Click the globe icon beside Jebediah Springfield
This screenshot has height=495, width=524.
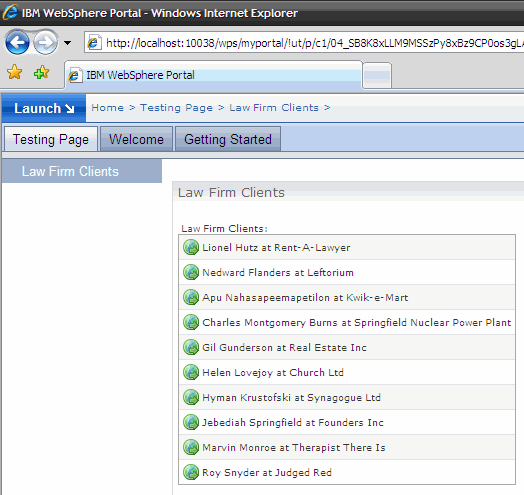(x=191, y=422)
